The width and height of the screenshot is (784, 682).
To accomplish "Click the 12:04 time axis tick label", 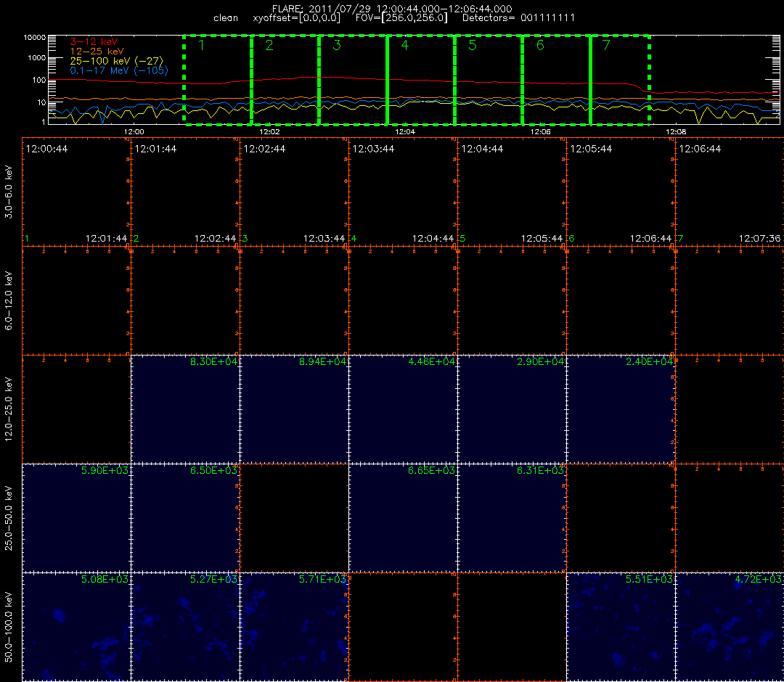I will pos(405,132).
